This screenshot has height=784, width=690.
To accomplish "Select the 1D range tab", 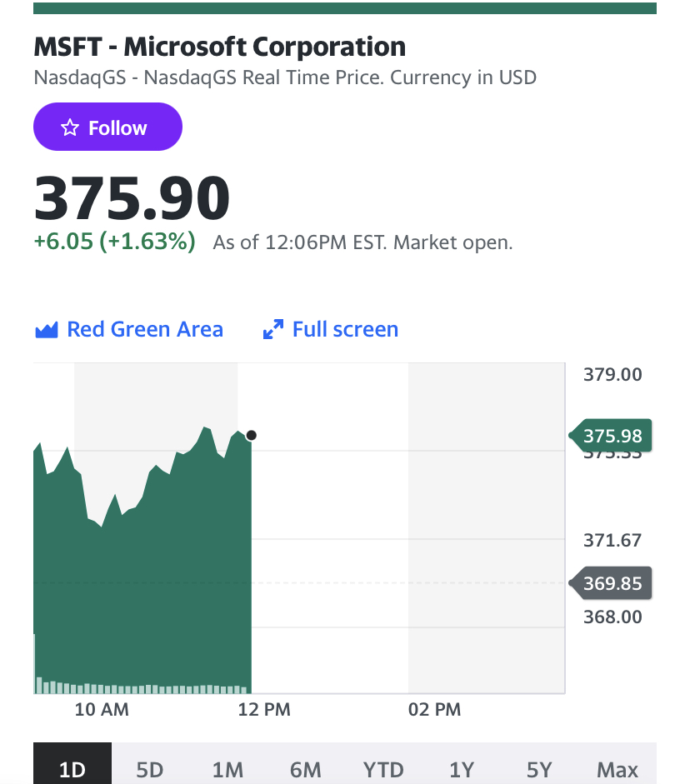I will point(72,765).
